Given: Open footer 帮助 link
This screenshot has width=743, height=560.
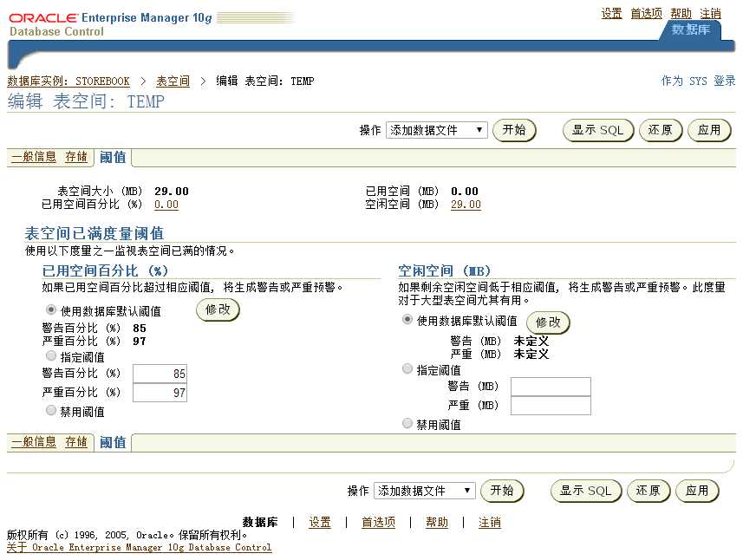Looking at the screenshot, I should click(x=436, y=523).
